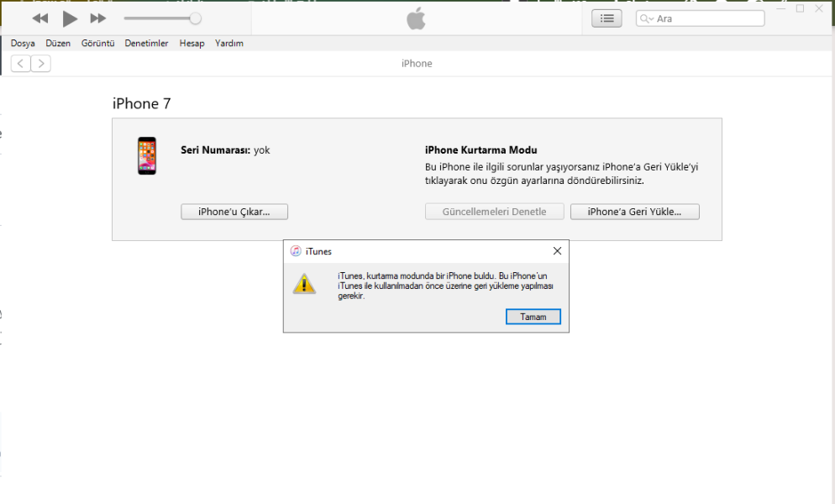Open the list view icon button
Screen dimensions: 835x504
[x=607, y=18]
